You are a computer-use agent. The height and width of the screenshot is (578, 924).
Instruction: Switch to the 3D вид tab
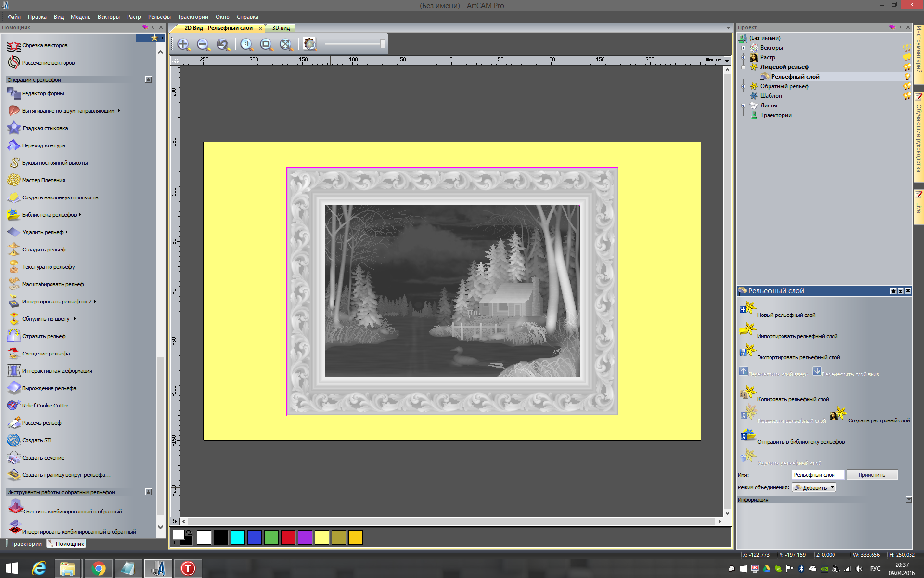[x=281, y=28]
